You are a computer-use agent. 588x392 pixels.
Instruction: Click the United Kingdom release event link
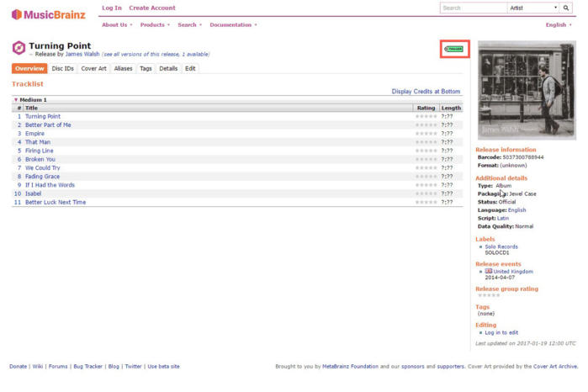(513, 271)
